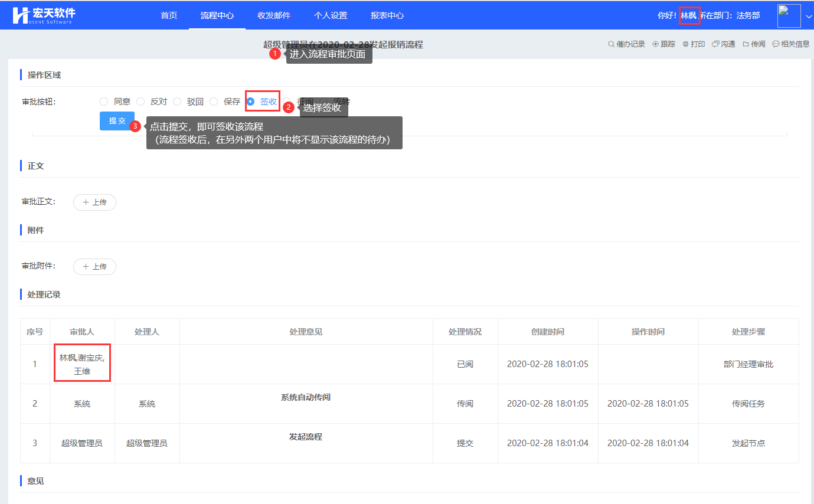Click the 打印 (print) icon
The image size is (814, 504).
pyautogui.click(x=685, y=44)
